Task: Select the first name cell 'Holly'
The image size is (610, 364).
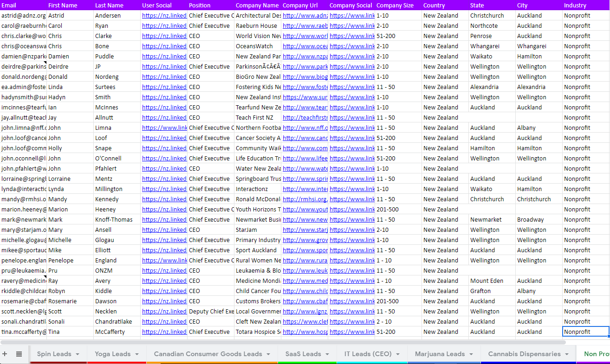Action: pyautogui.click(x=70, y=148)
